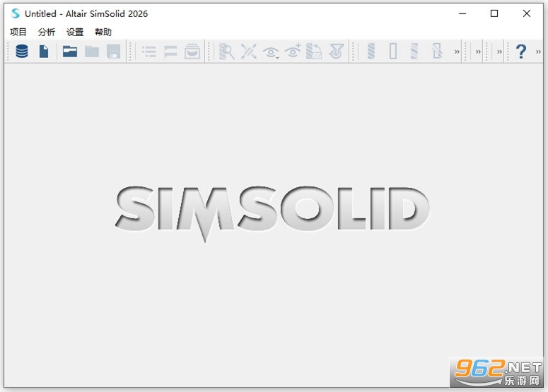548x392 pixels.
Task: Click the bulleted list toolbar icon
Action: pos(149,52)
